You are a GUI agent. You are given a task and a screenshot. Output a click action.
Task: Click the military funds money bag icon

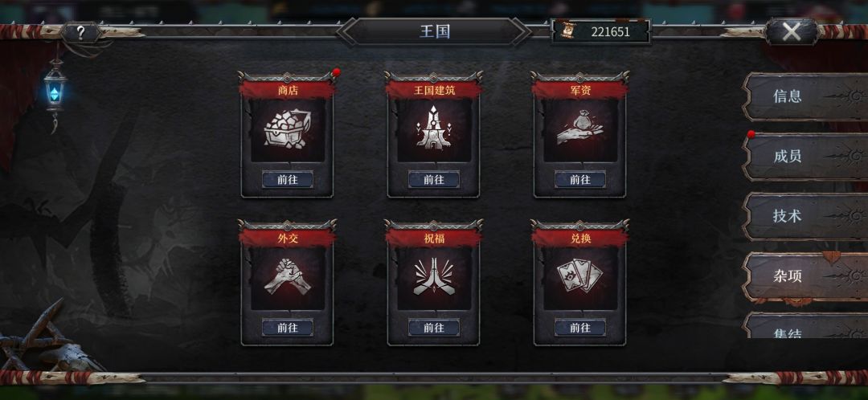(x=579, y=129)
